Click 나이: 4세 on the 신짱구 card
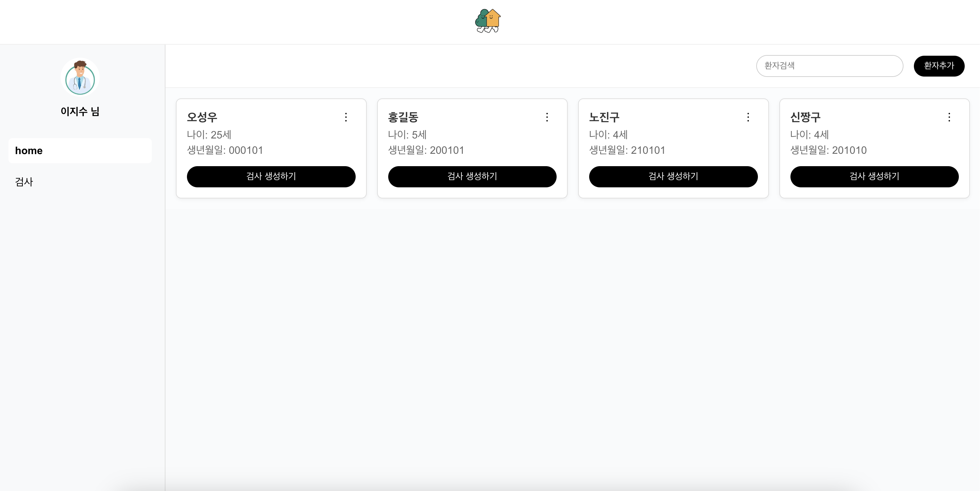Viewport: 980px width, 491px height. coord(809,135)
